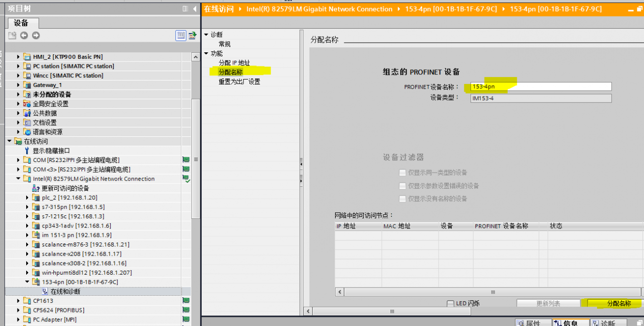Enable 仅显示参数设置错误的设备 checkbox
The height and width of the screenshot is (326, 644).
(403, 186)
